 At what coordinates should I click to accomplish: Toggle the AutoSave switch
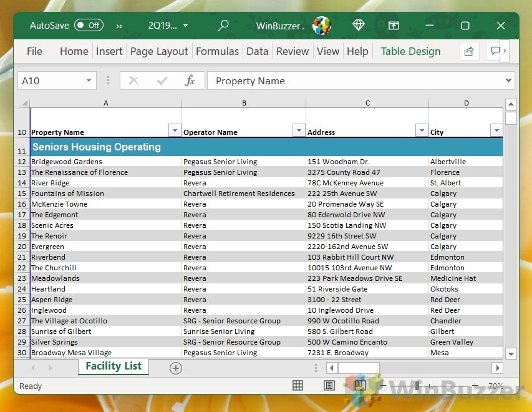click(x=89, y=26)
